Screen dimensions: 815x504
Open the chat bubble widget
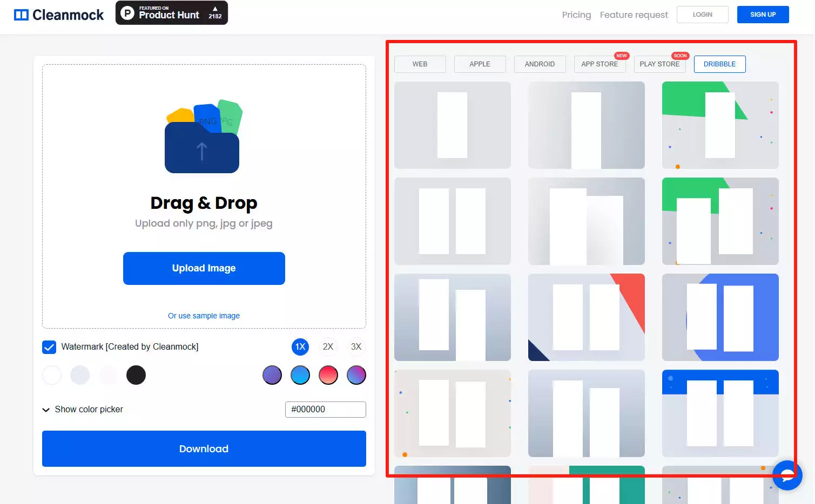click(787, 475)
